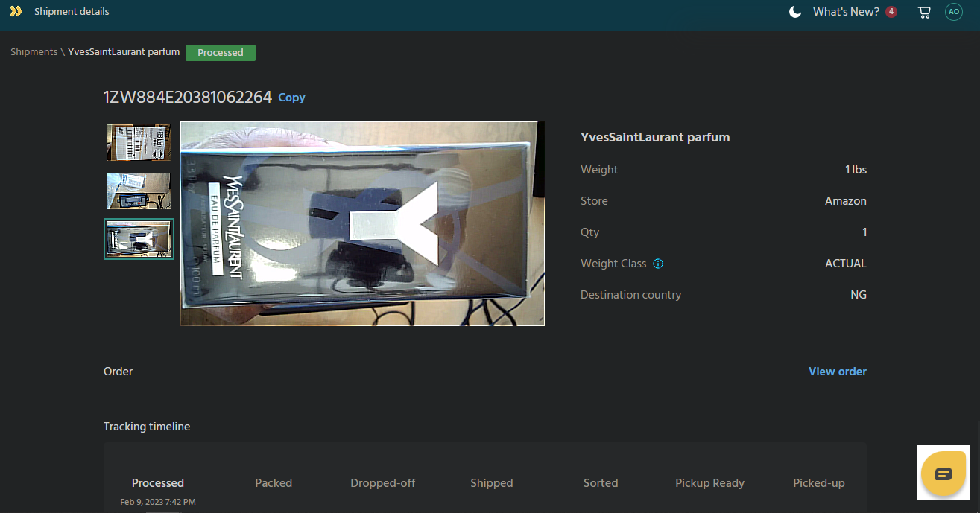Click the YvesSaIntLaurant parfum breadcrumb

coord(124,52)
